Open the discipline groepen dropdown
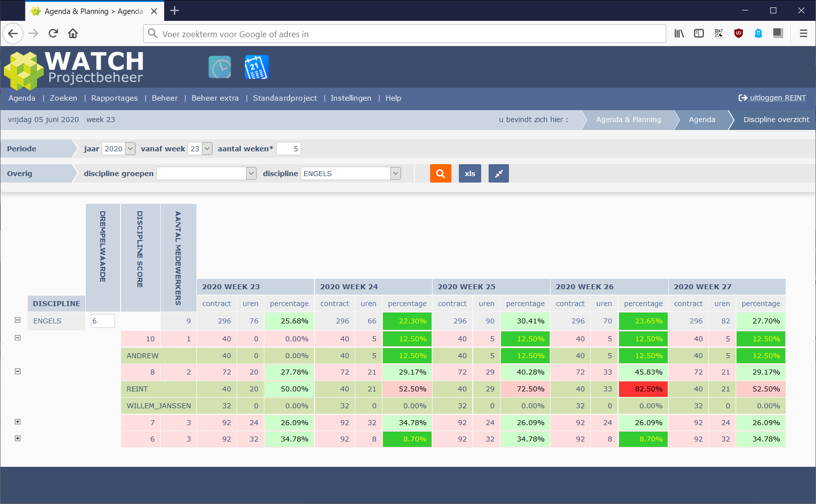 [206, 174]
